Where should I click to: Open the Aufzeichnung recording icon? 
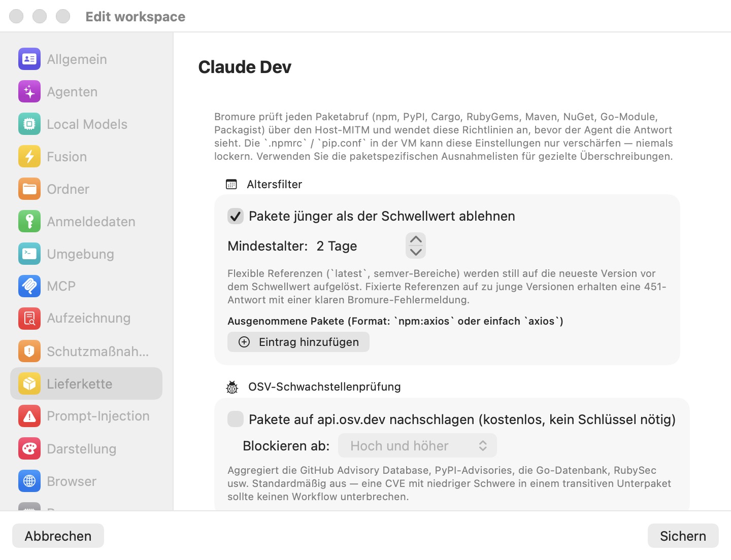29,319
